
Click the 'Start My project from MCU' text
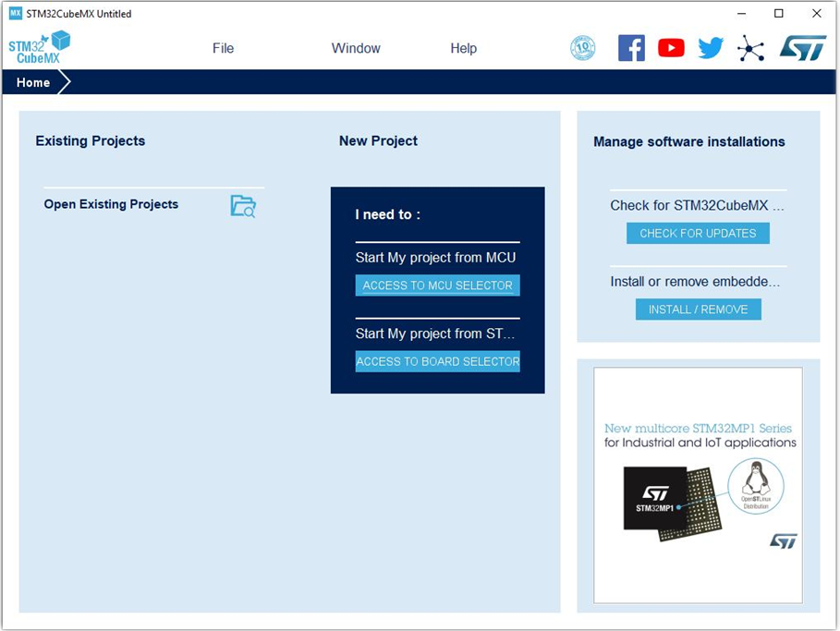coord(435,258)
